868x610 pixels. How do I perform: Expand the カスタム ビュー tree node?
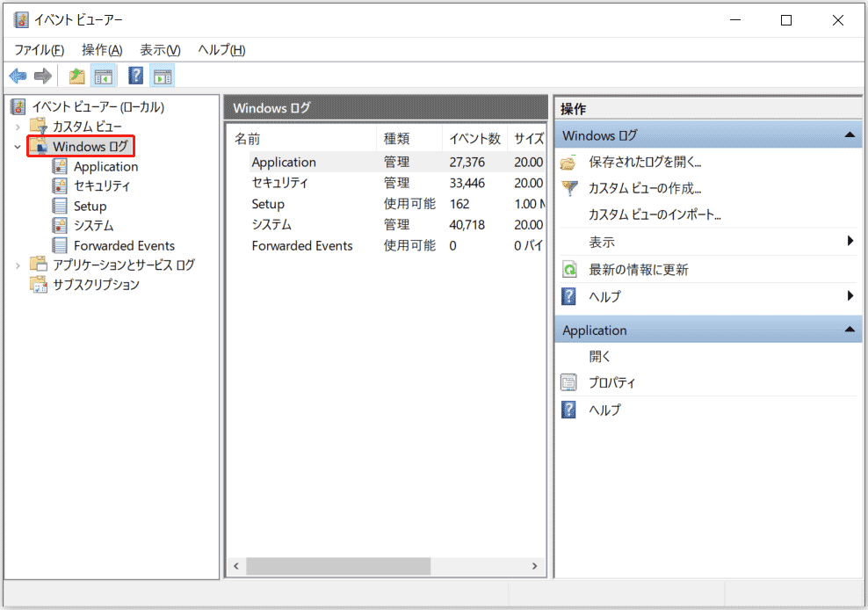(x=18, y=127)
